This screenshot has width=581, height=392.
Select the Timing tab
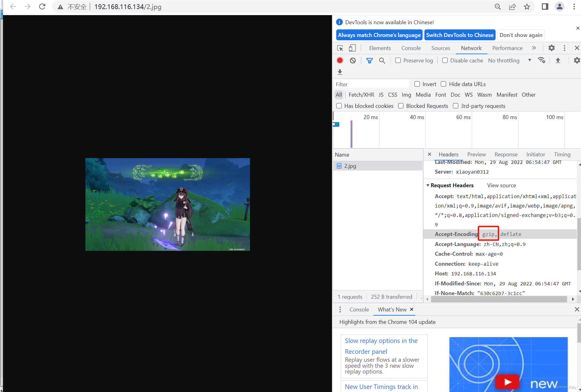562,154
